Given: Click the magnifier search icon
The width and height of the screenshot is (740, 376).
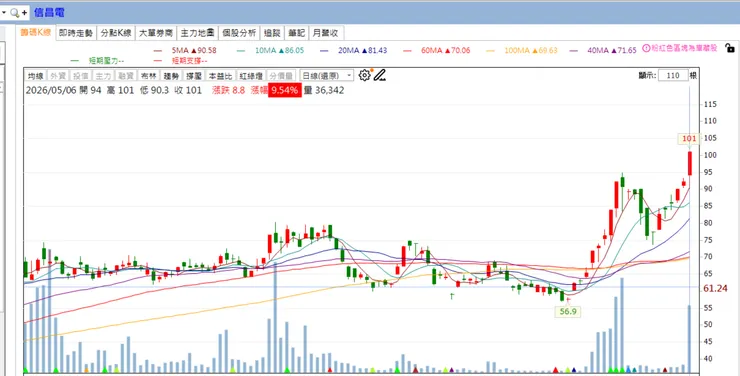Looking at the screenshot, I should 15,13.
